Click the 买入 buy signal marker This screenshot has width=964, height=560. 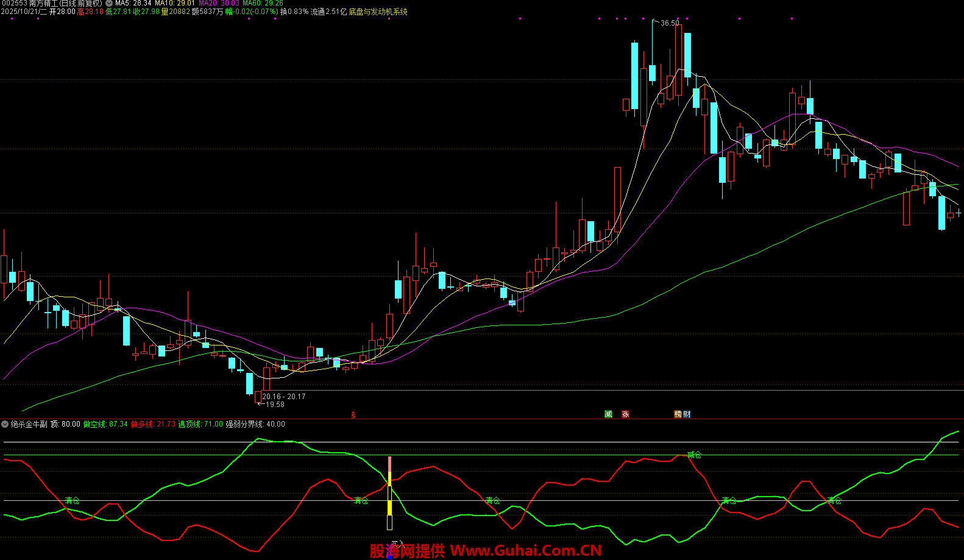tap(397, 543)
